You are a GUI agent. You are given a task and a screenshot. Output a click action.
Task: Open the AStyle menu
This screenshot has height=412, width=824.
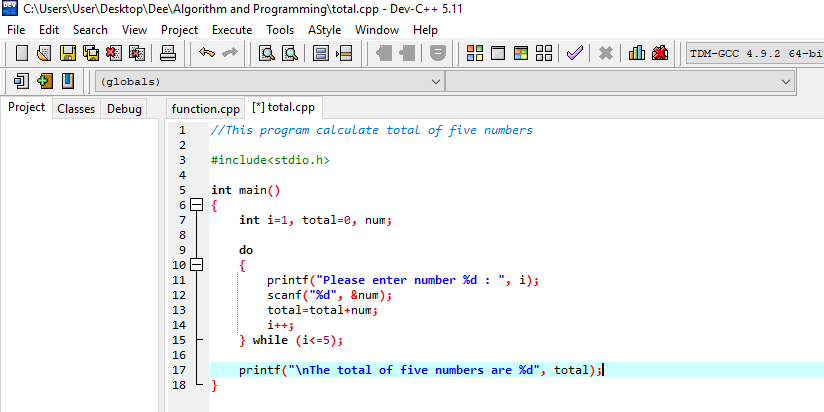[325, 30]
